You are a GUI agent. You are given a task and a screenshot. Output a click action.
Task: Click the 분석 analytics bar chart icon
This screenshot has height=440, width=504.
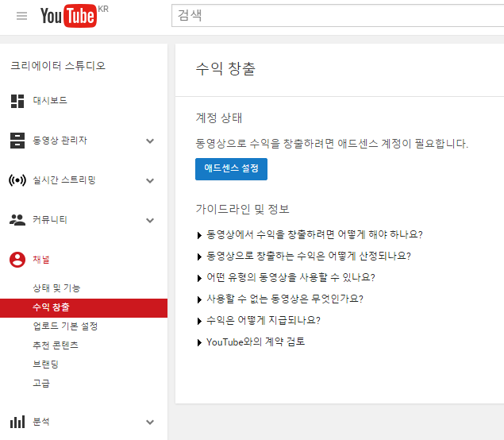coord(17,423)
